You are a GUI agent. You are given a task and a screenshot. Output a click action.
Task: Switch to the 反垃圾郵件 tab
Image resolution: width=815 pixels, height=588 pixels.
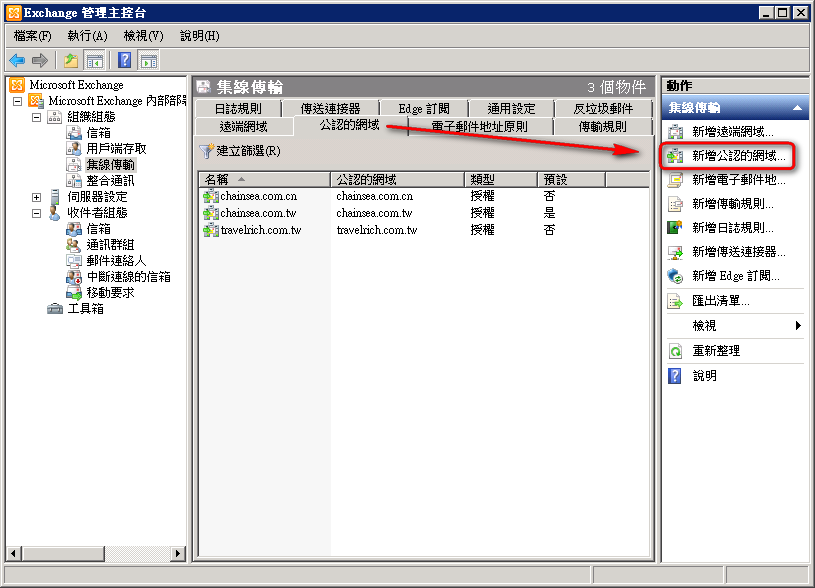603,109
